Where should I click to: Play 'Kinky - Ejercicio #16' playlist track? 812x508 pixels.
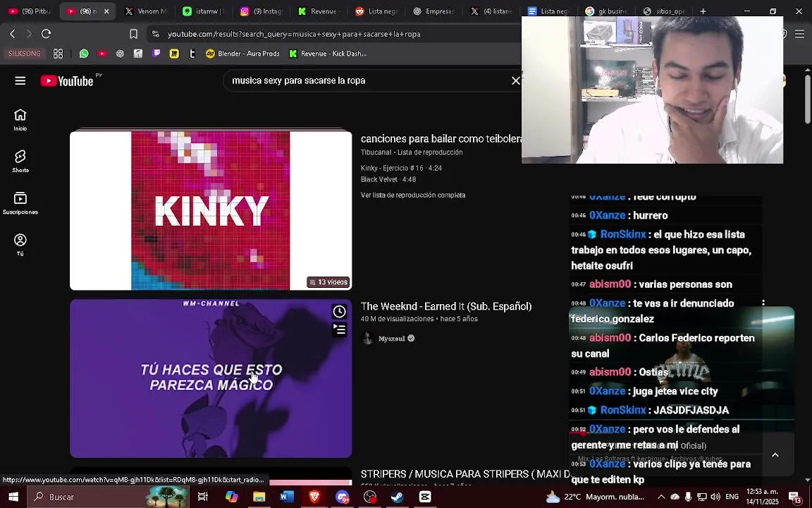401,168
